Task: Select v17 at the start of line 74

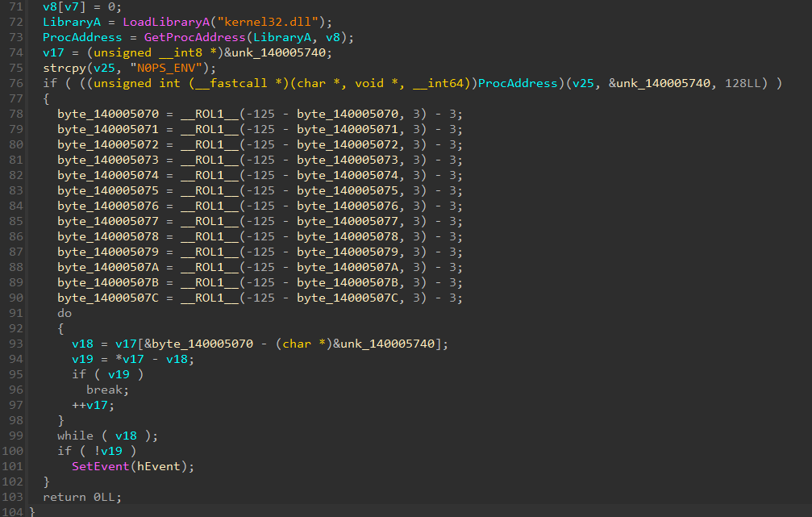Action: [53, 52]
